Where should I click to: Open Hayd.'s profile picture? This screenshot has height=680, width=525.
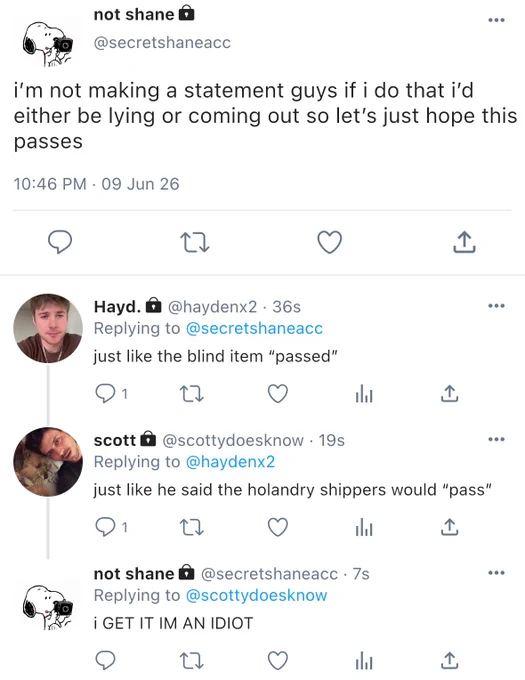tap(48, 328)
